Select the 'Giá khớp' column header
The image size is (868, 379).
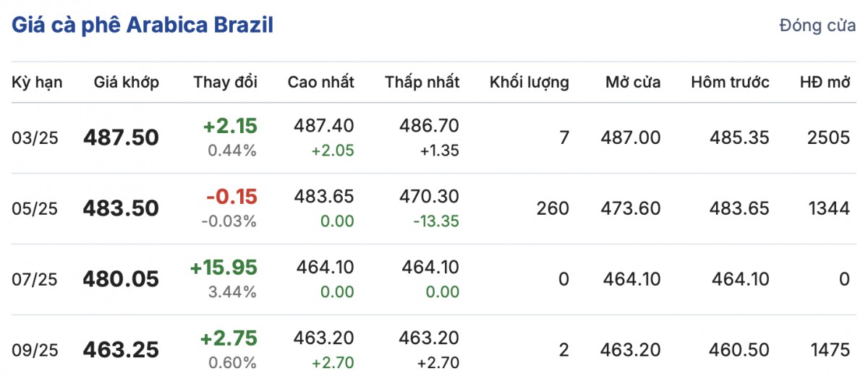(127, 82)
